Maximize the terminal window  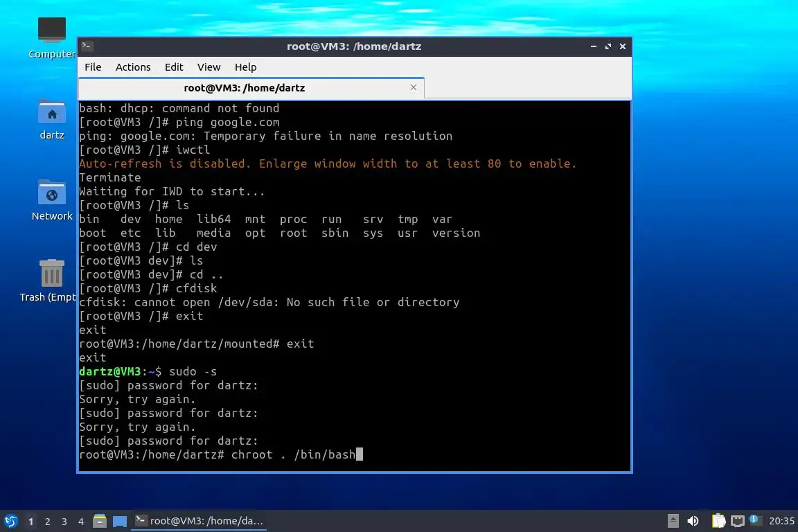pyautogui.click(x=608, y=46)
